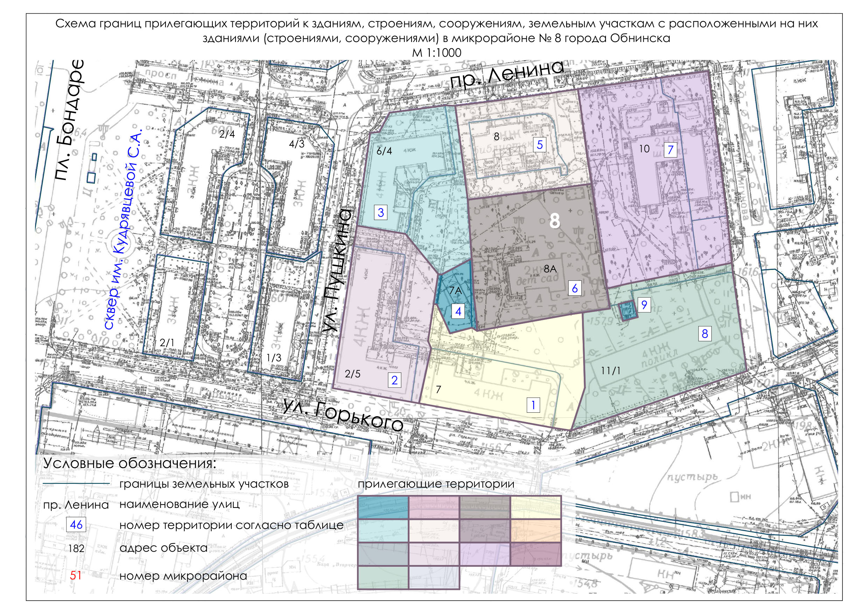Click territory number 4 box marker
The height and width of the screenshot is (614, 868).
(458, 312)
